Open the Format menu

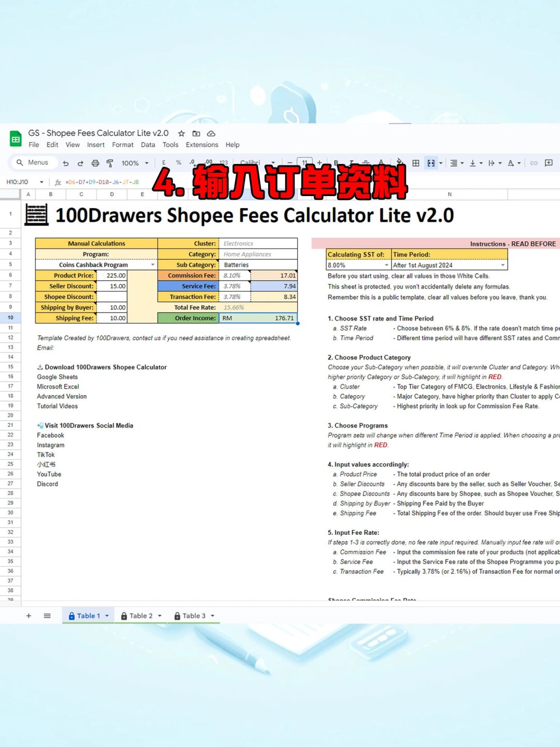tap(123, 145)
